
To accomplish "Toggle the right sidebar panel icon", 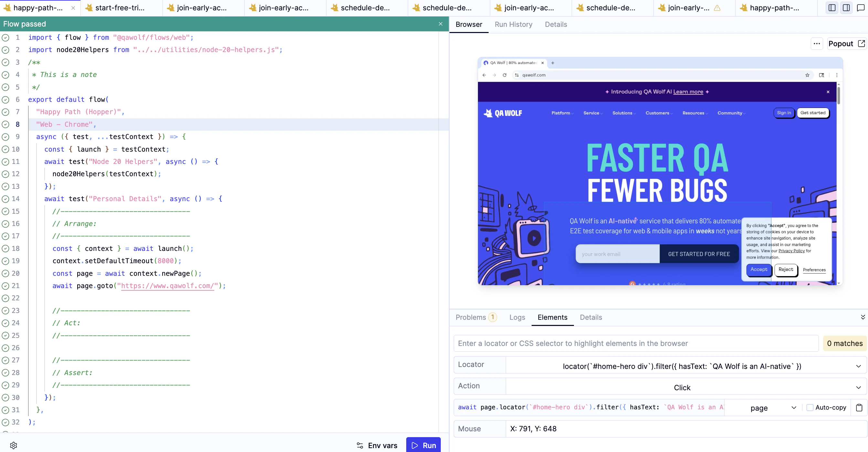I will click(x=846, y=7).
